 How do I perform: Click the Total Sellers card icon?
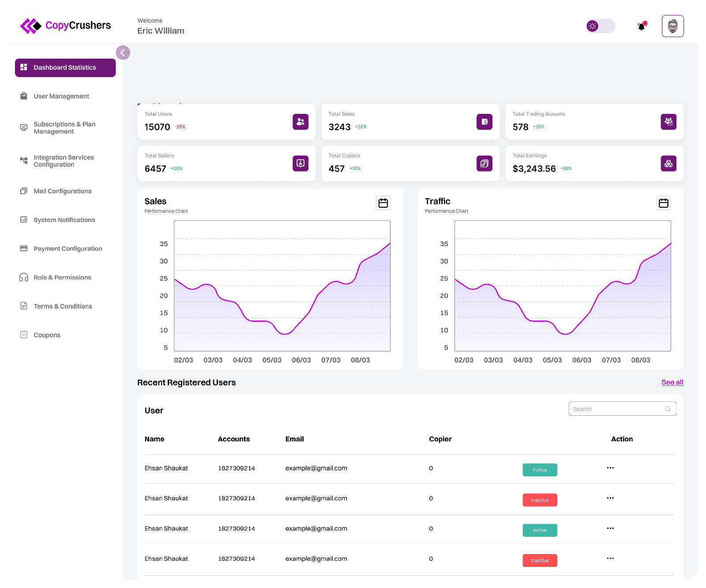(300, 163)
